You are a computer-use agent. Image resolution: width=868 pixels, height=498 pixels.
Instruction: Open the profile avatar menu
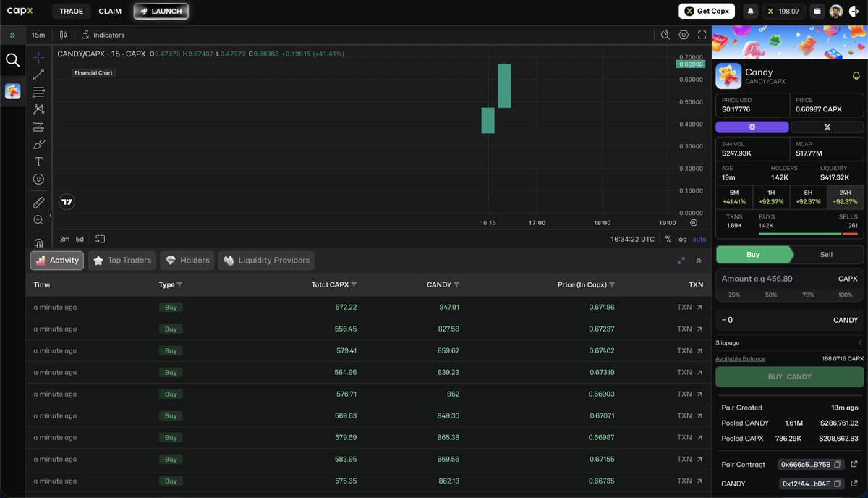coord(835,12)
